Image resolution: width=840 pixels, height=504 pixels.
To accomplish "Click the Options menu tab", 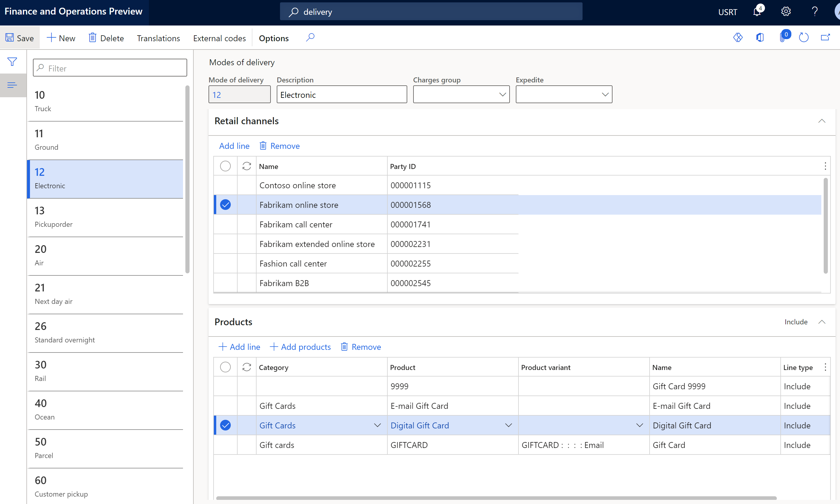I will (x=273, y=38).
